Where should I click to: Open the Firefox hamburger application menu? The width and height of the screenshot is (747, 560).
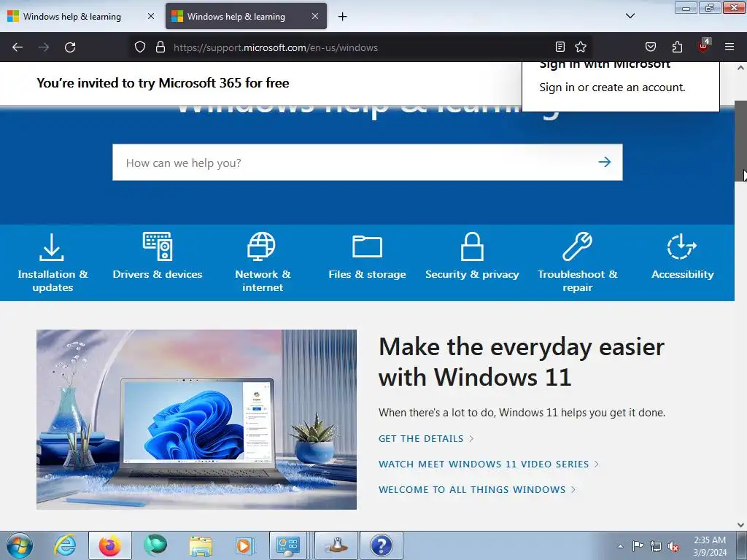pos(729,47)
